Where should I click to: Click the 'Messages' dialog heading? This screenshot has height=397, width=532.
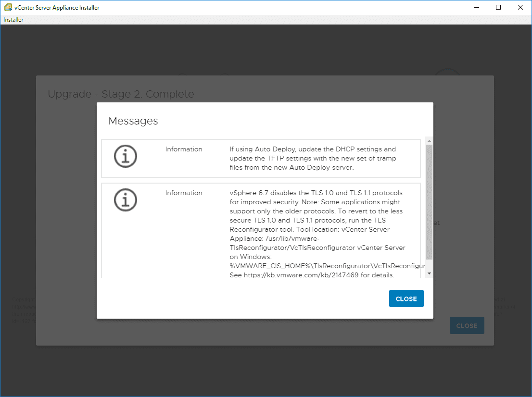[x=133, y=121]
